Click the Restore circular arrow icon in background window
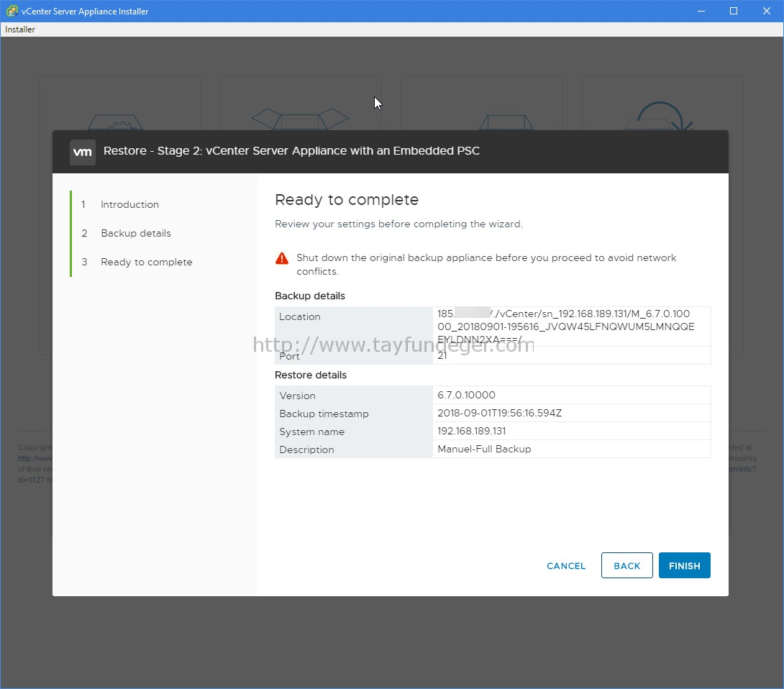The height and width of the screenshot is (689, 784). tap(660, 116)
